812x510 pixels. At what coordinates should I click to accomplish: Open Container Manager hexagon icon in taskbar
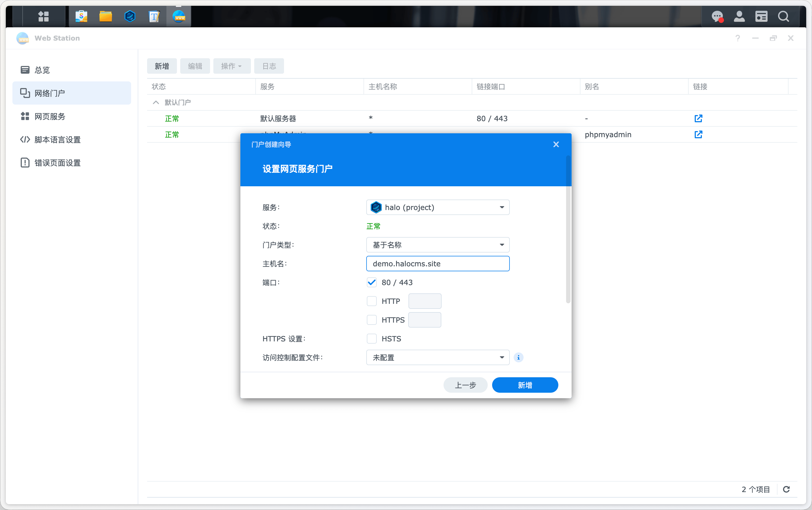tap(130, 16)
